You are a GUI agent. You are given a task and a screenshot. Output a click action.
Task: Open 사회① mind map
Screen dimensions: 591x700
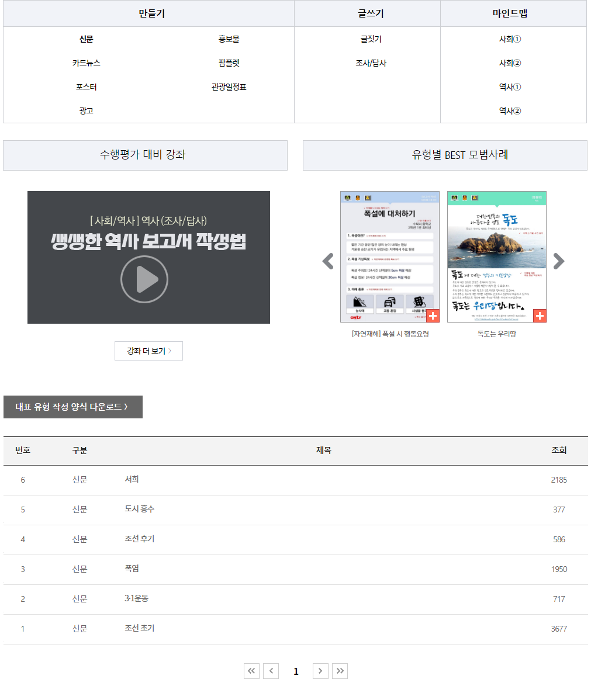510,39
